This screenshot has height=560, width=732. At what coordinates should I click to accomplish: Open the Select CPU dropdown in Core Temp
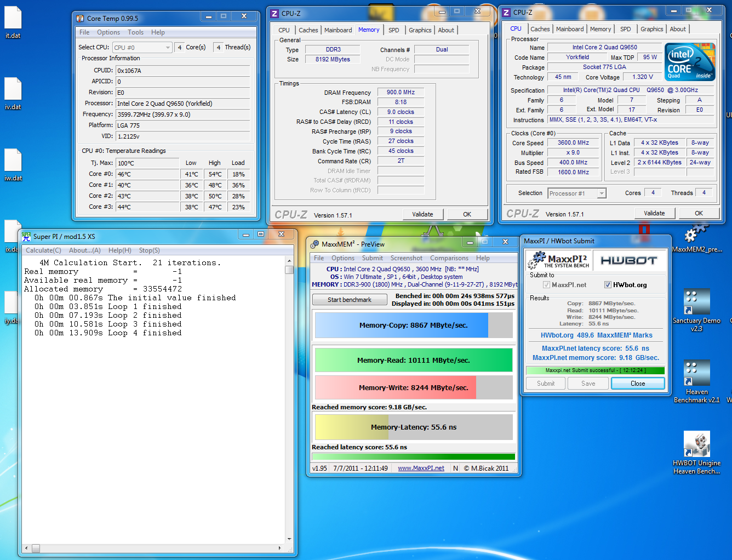(x=142, y=48)
